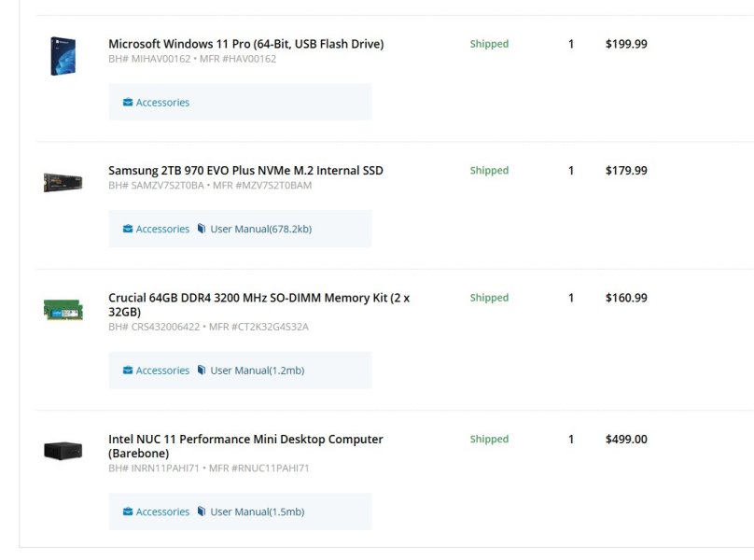This screenshot has width=754, height=560.
Task: Download the User Manual(1.2mb) for Crucial memory
Action: click(x=258, y=371)
